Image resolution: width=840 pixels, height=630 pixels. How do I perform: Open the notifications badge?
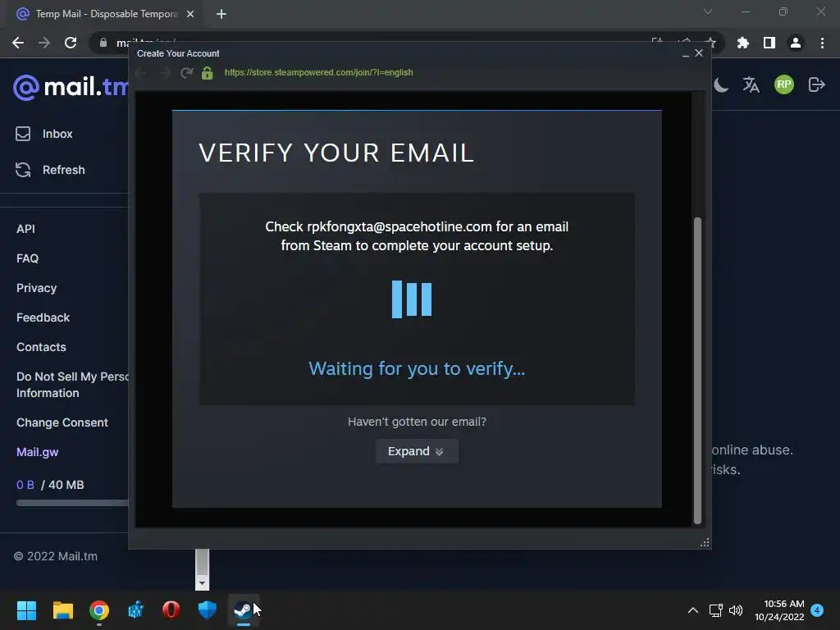[818, 610]
